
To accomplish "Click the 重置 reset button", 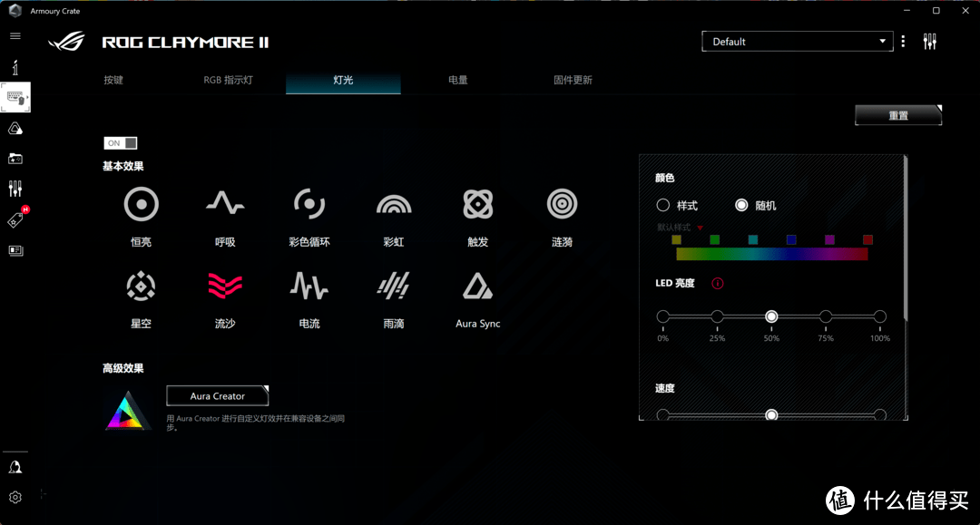I will click(898, 115).
